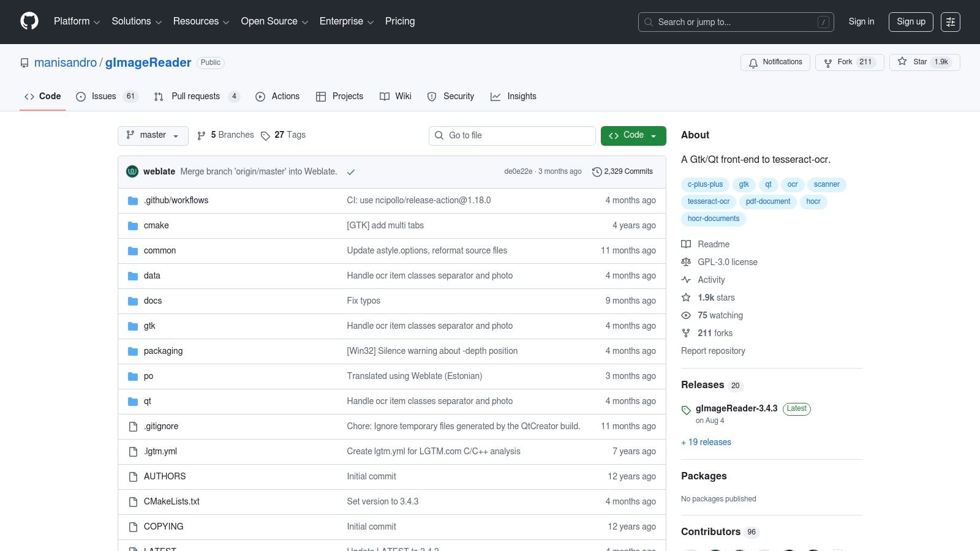
Task: Open the master branch selector
Action: 153,135
